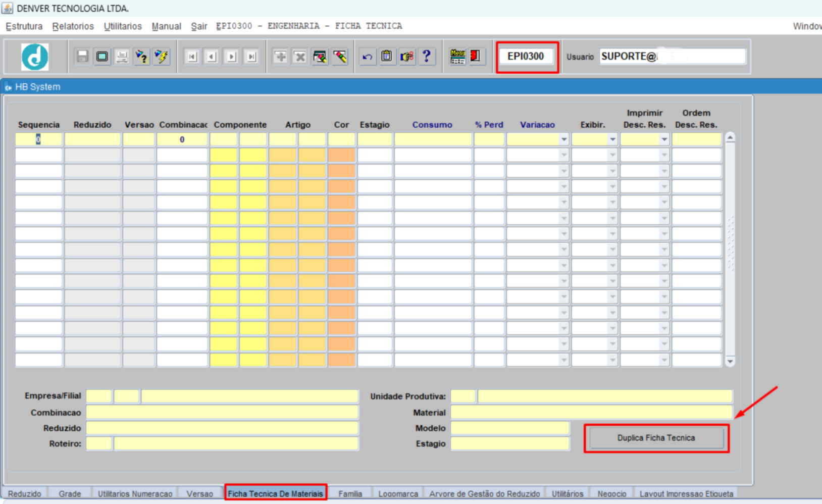This screenshot has height=504, width=822.
Task: Jump to the last record
Action: click(x=251, y=57)
